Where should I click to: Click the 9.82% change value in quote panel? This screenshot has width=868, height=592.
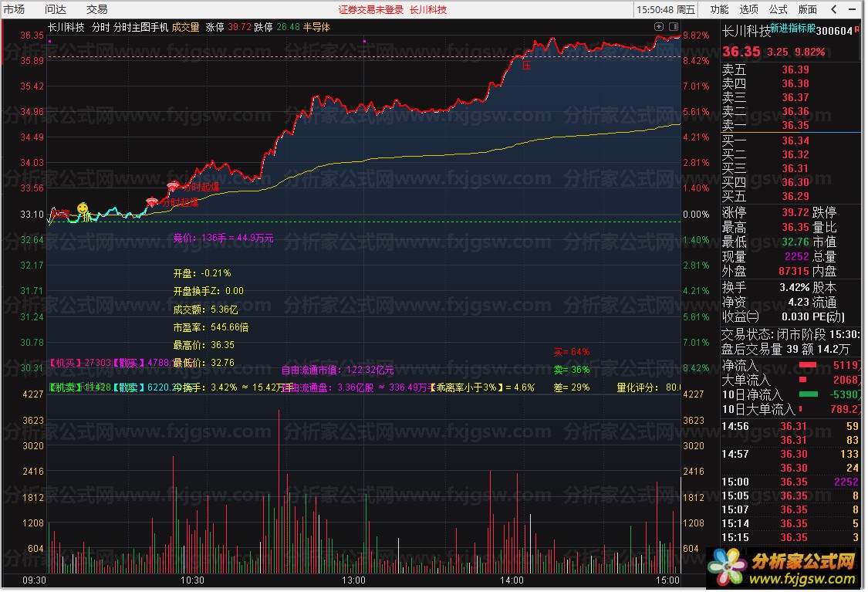pyautogui.click(x=810, y=52)
